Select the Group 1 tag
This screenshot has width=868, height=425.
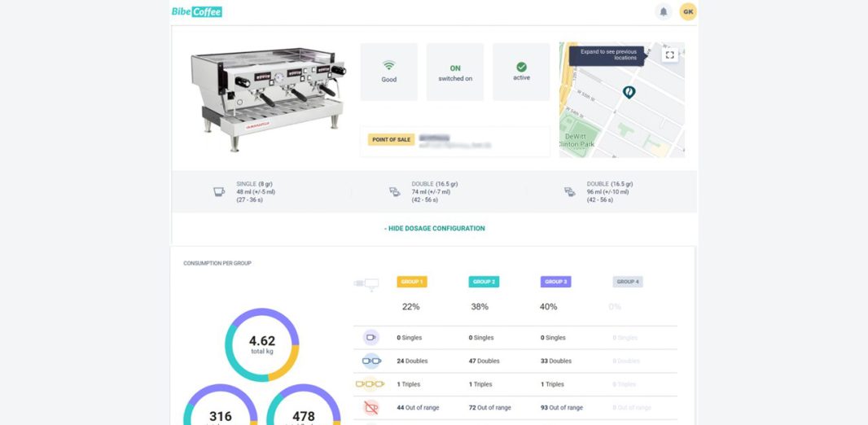coord(412,282)
